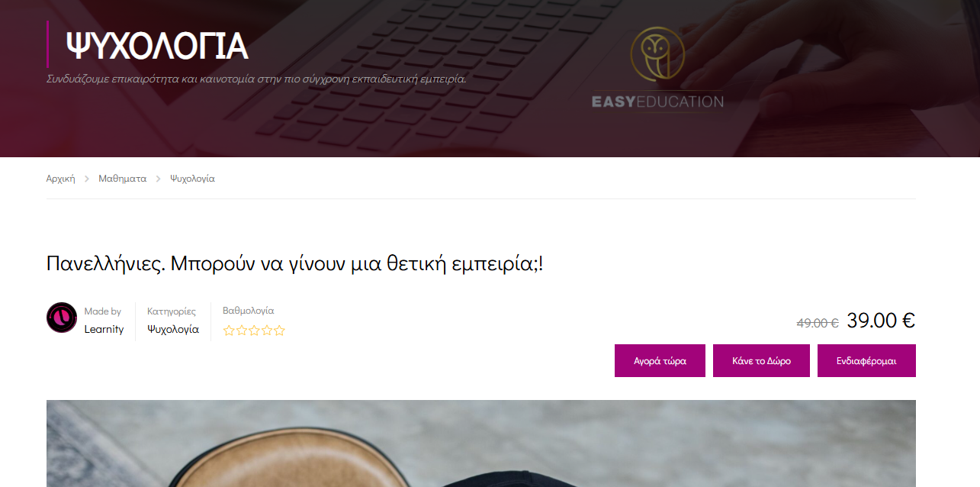
Task: Select the second rating star
Action: click(x=241, y=331)
